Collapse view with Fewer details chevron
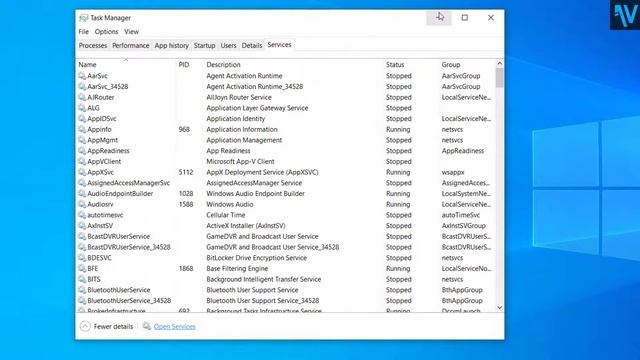The height and width of the screenshot is (360, 640). point(85,326)
